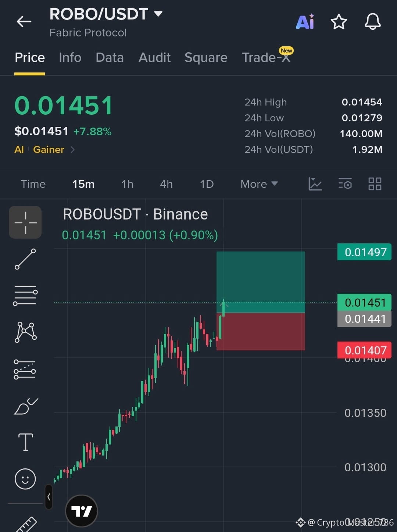Select the ruler measure tool
The width and height of the screenshot is (397, 532).
click(x=26, y=524)
